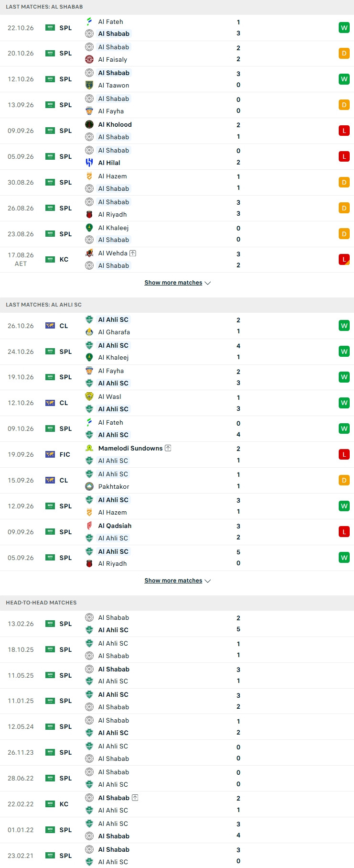Click date 23.02.21 in head-to-head

coord(21,856)
